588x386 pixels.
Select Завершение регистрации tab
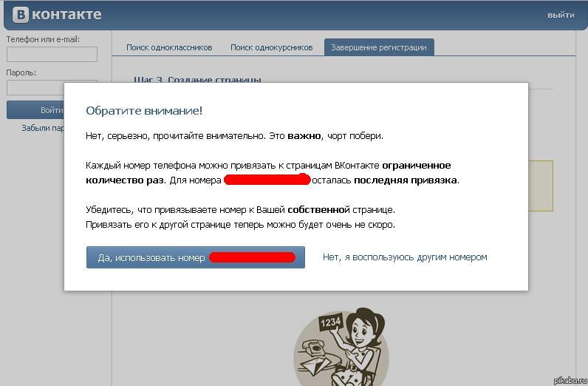pos(379,47)
